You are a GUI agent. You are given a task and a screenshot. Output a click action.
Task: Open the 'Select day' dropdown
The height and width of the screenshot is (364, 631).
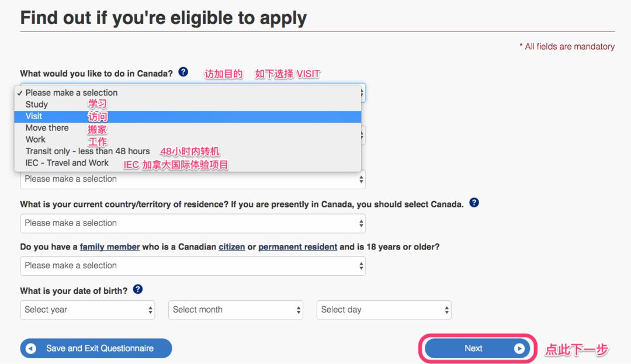pos(384,310)
